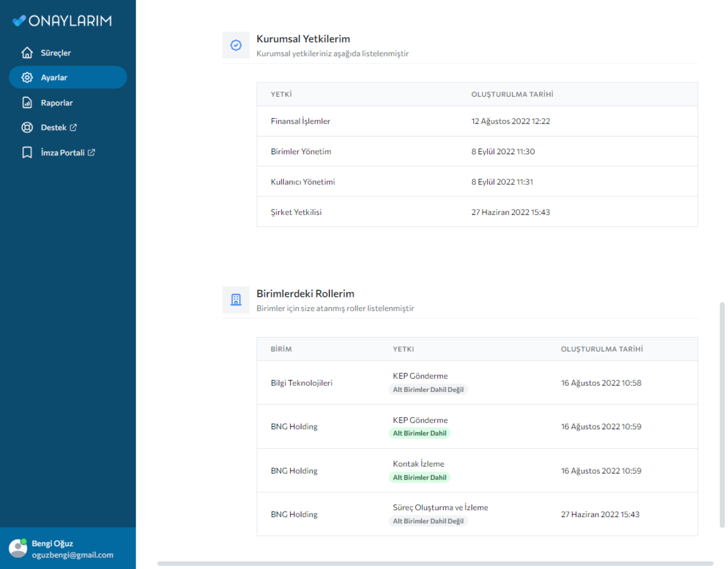The height and width of the screenshot is (569, 728).
Task: Click the Birimlerdeki Rollerim building icon
Action: 236,300
